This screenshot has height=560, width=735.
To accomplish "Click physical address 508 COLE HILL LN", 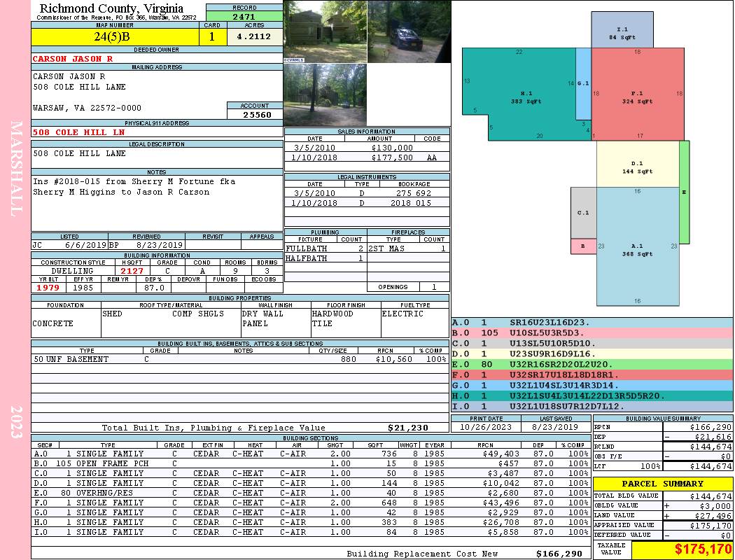I will click(x=78, y=132).
